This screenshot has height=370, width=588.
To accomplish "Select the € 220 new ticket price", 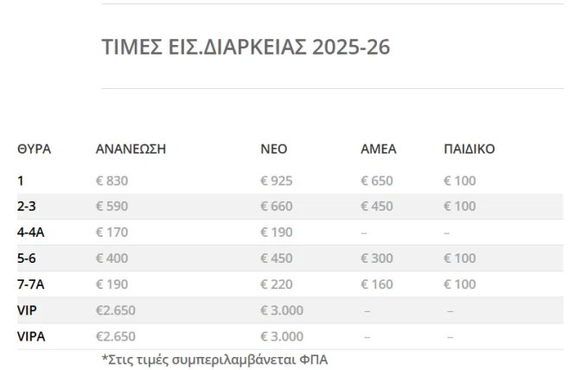I will click(277, 284).
